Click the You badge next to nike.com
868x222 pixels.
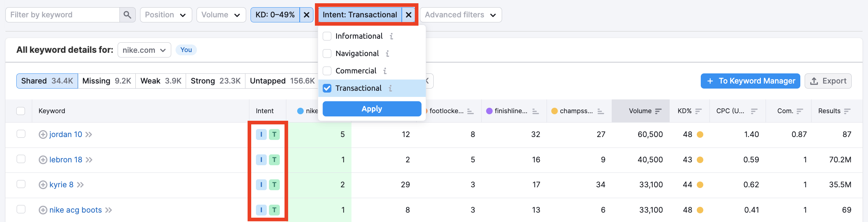tap(186, 50)
